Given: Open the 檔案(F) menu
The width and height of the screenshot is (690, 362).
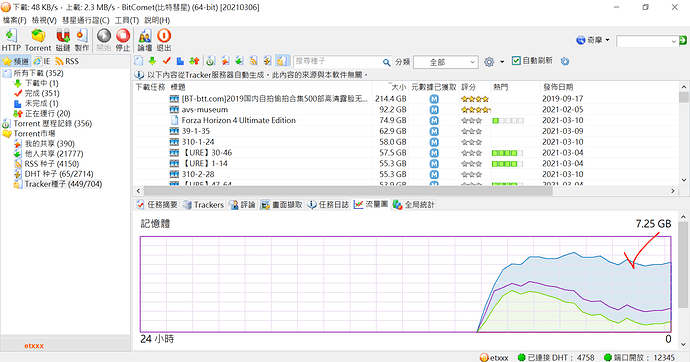Looking at the screenshot, I should [x=15, y=20].
